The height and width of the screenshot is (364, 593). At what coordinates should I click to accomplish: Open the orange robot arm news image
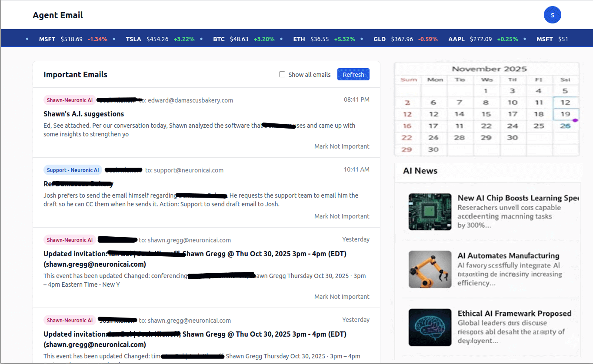point(430,269)
